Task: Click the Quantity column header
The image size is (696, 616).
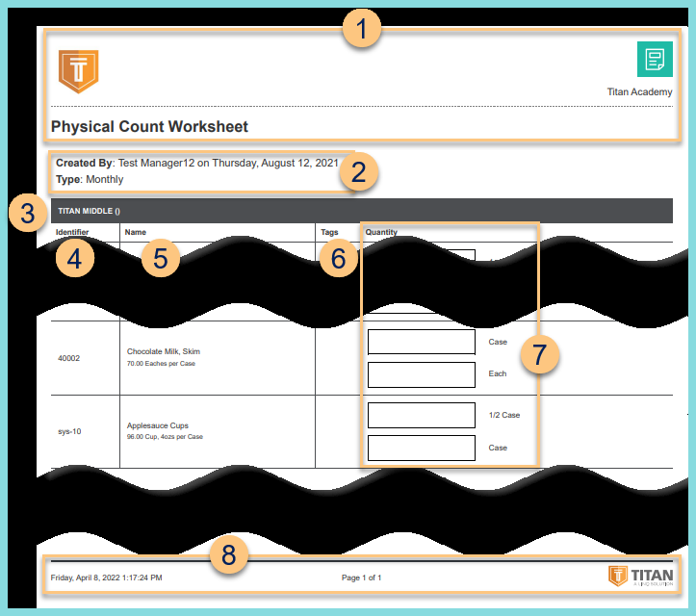Action: (381, 232)
